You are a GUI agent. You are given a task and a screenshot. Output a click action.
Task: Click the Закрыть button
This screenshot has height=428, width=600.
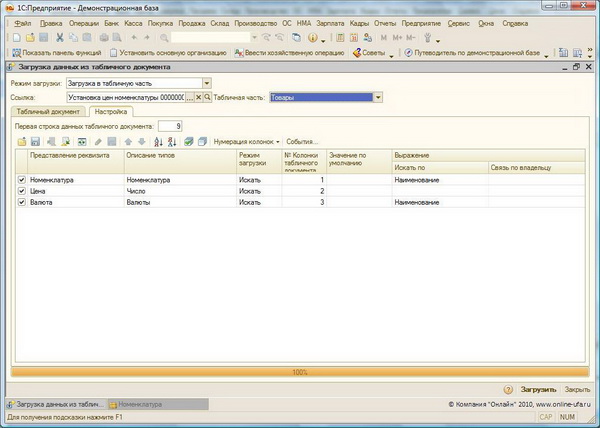click(577, 389)
